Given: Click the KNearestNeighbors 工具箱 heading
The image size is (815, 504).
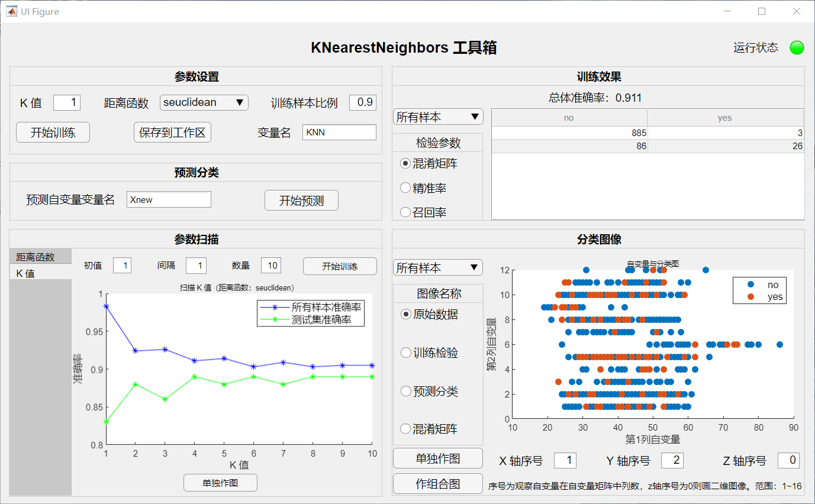Looking at the screenshot, I should [404, 48].
